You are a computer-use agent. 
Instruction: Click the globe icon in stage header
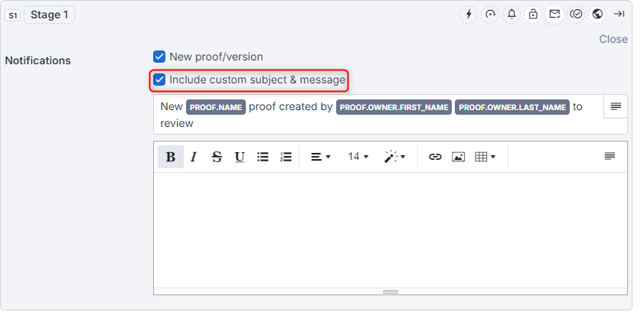pos(597,15)
